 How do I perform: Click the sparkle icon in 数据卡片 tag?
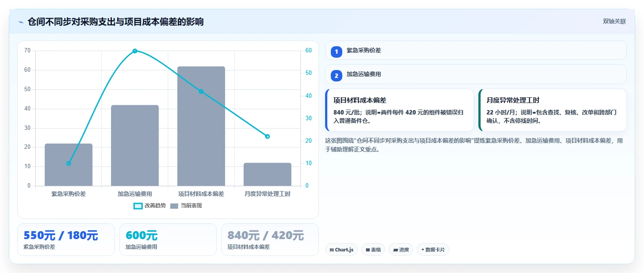point(423,250)
